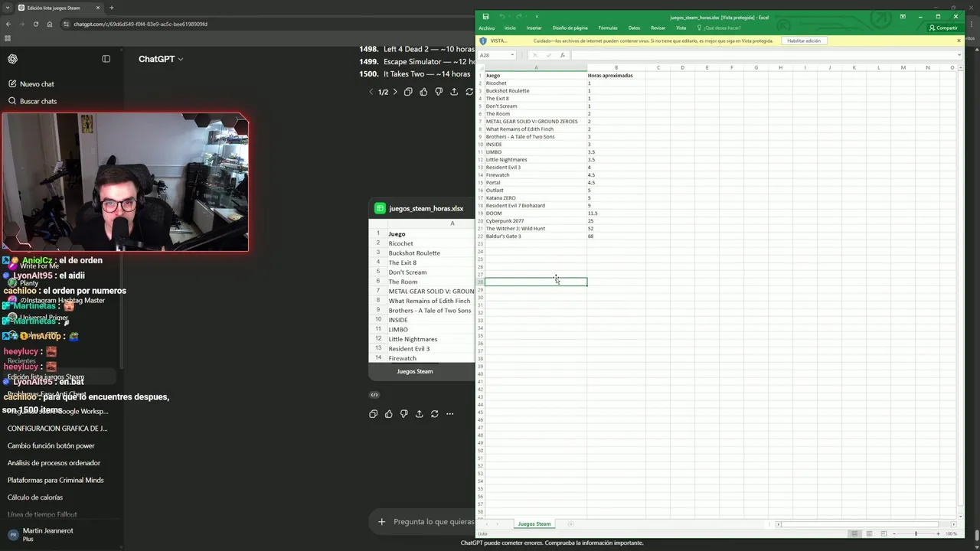
Task: Click the Excel redo arrow
Action: pyautogui.click(x=518, y=17)
